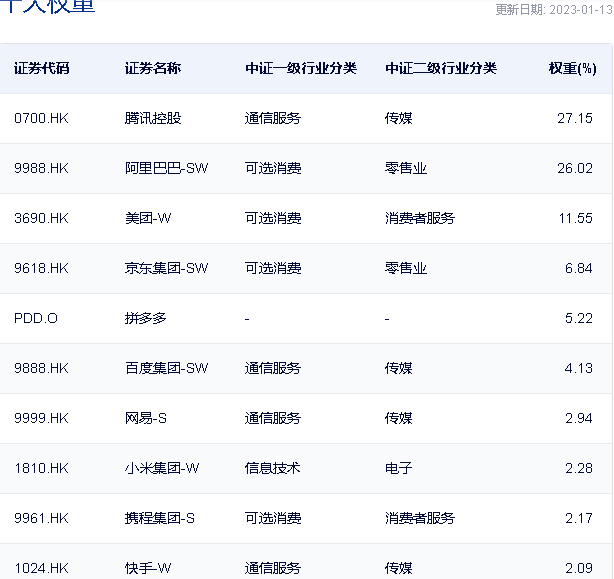Select 阿里巴巴-SW stock name

pyautogui.click(x=166, y=168)
